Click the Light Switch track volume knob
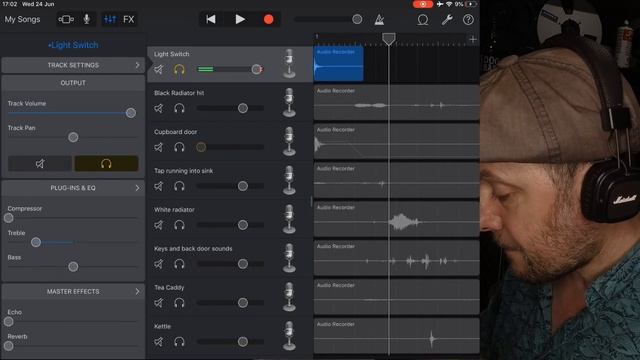This screenshot has height=360, width=640. (x=256, y=69)
